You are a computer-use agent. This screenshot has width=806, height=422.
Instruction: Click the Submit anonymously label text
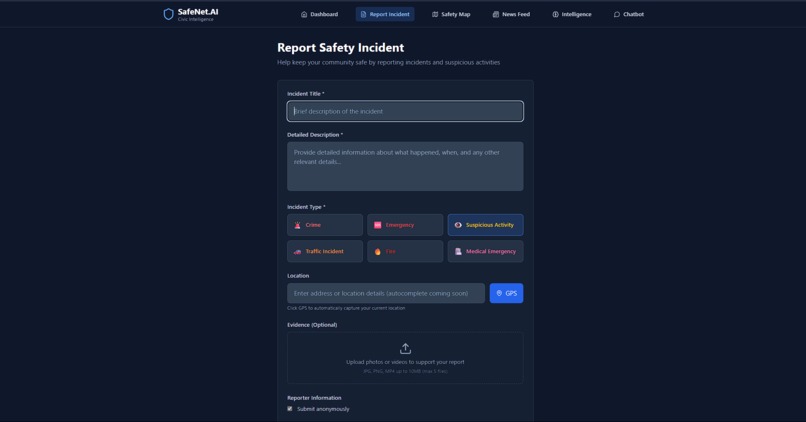pyautogui.click(x=323, y=409)
